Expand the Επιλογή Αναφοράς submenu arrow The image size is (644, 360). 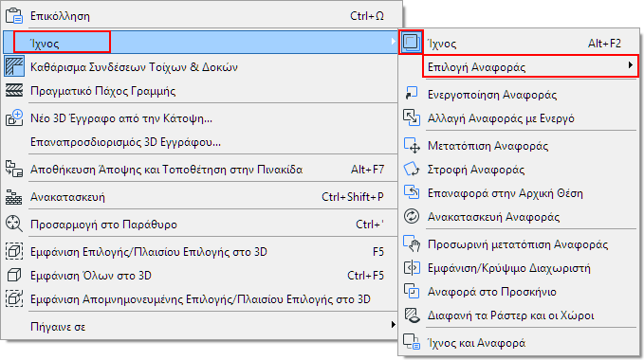[631, 65]
